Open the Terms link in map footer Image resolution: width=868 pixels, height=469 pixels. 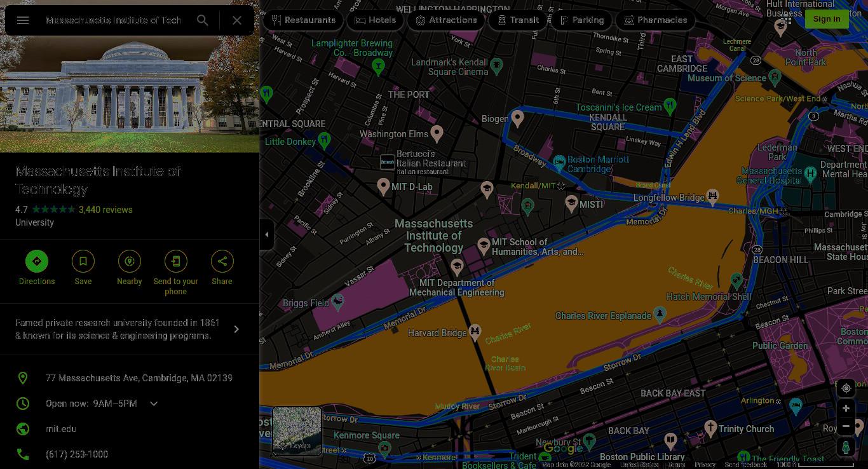(676, 465)
